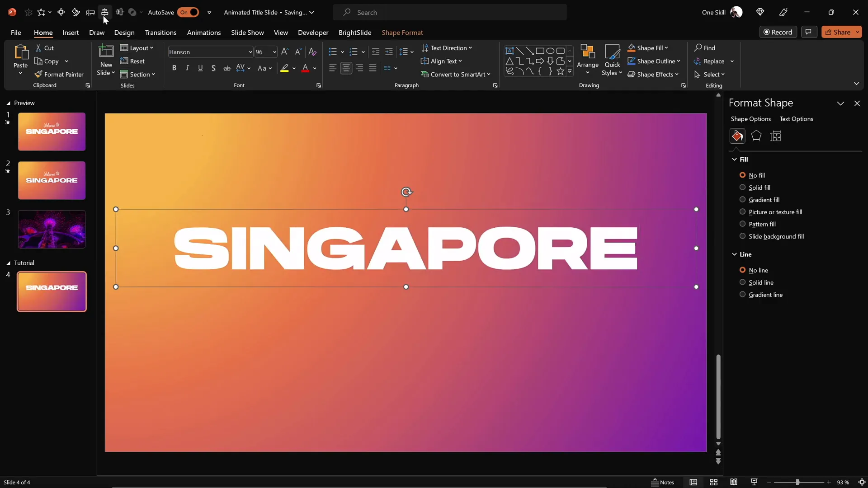Image resolution: width=868 pixels, height=488 pixels.
Task: Switch to the Animations ribbon tab
Action: tap(204, 33)
